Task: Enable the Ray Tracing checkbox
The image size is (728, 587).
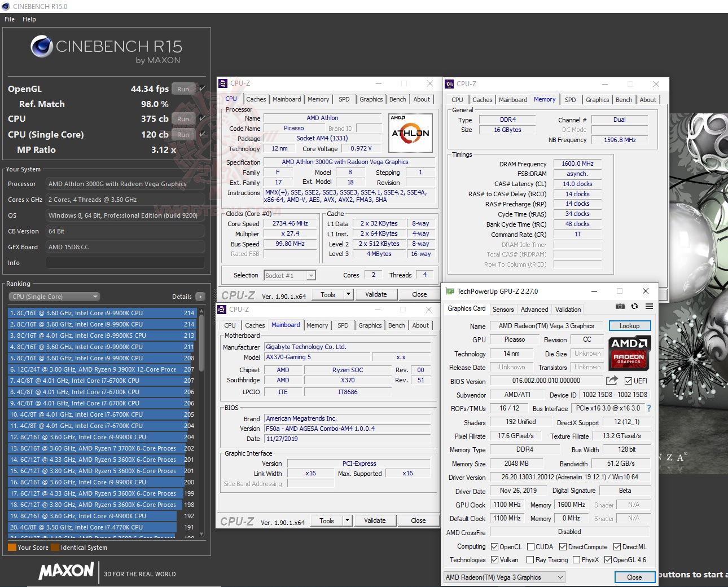Action: point(530,560)
